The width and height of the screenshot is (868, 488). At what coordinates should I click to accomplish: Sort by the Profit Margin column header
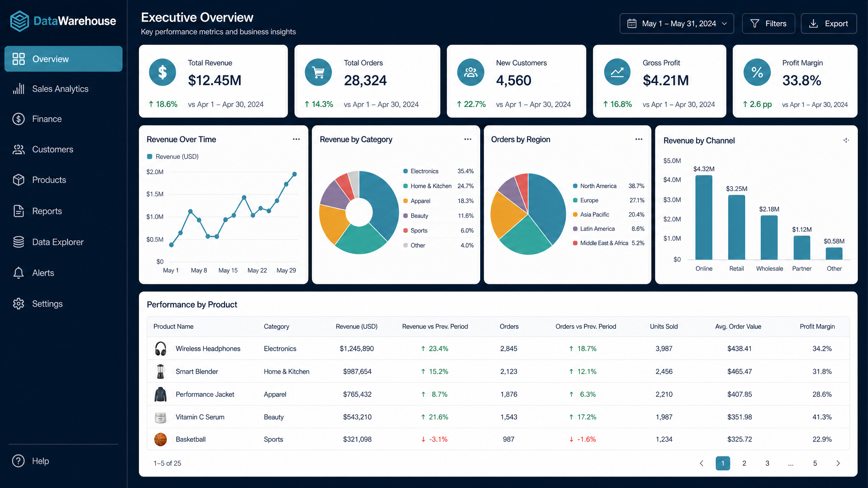pyautogui.click(x=817, y=327)
